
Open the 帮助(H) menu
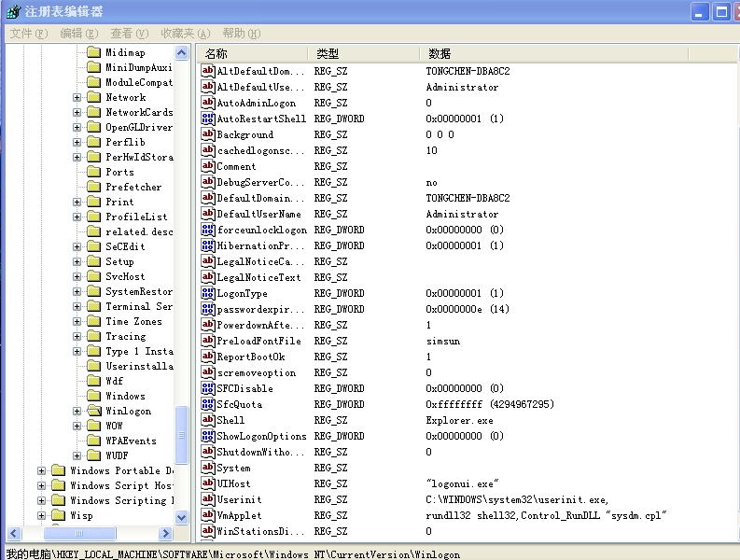pos(242,34)
